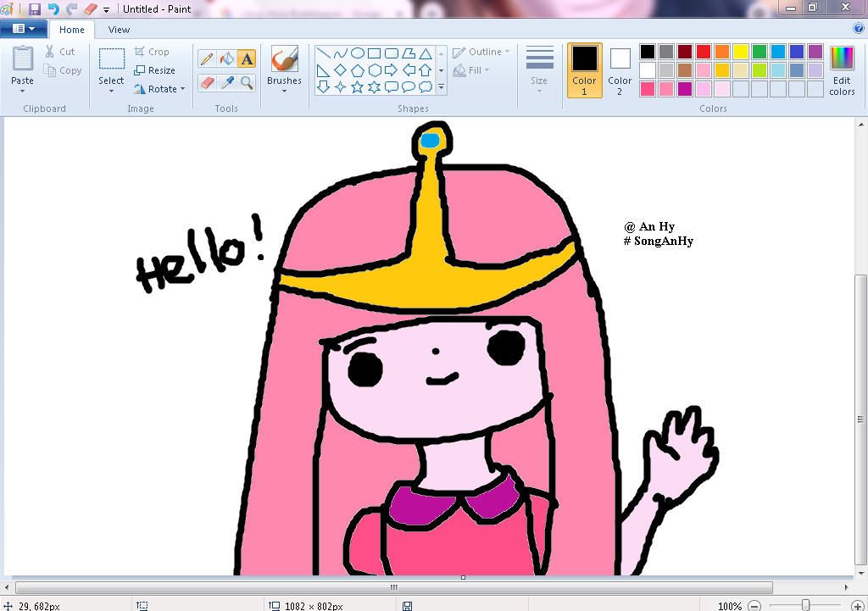
Task: Pick the yellow color swatch
Action: [741, 52]
